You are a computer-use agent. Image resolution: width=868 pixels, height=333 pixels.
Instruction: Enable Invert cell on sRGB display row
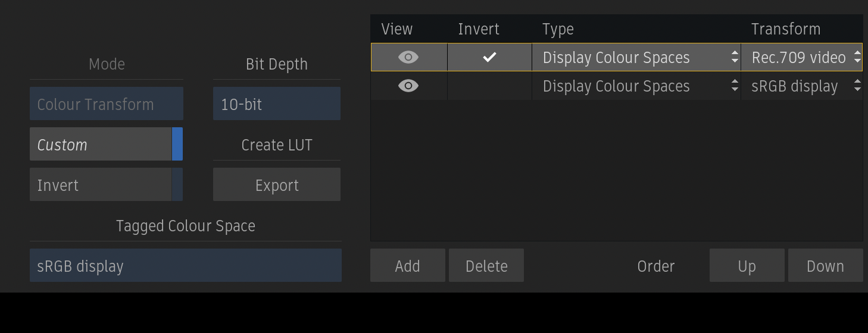coord(489,86)
